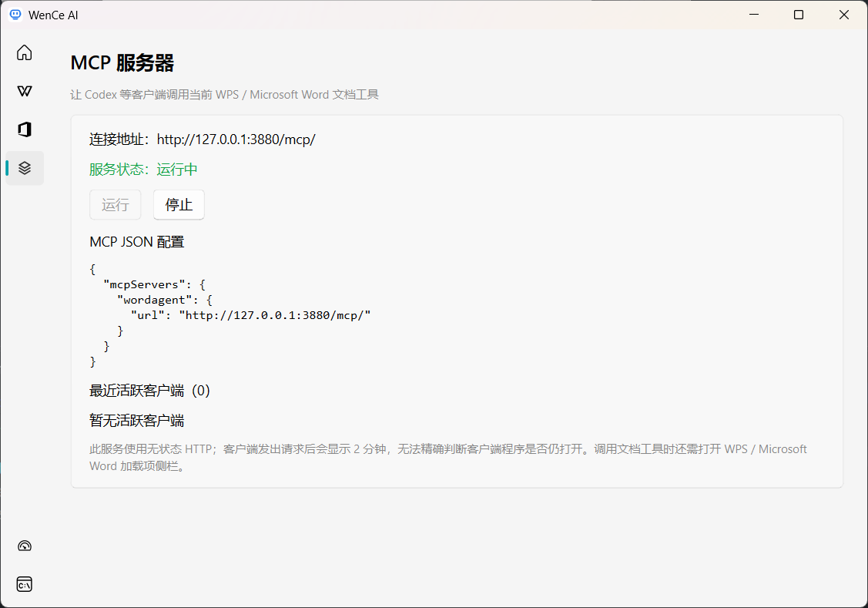The height and width of the screenshot is (608, 868).
Task: Click the 暂无活跃客户端 text
Action: (x=137, y=421)
